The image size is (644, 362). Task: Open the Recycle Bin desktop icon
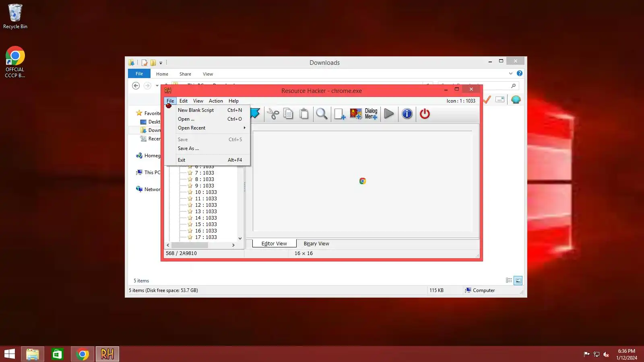click(x=15, y=16)
